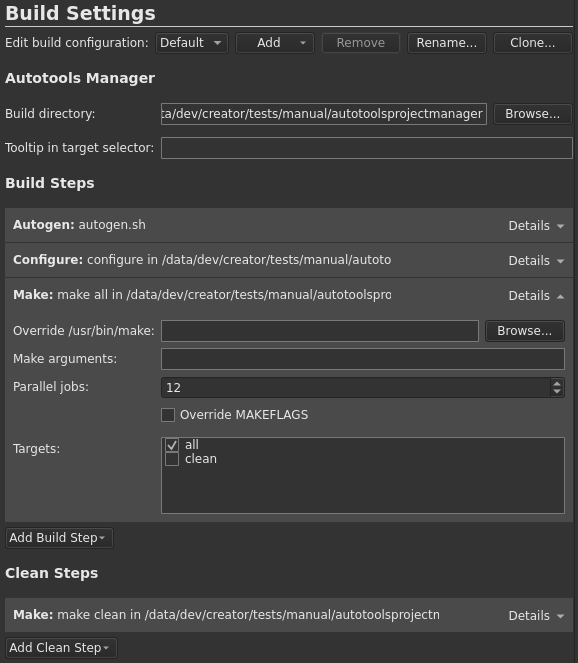Screen dimensions: 578x663
Task: Click the Make arguments input field
Action: 363,359
